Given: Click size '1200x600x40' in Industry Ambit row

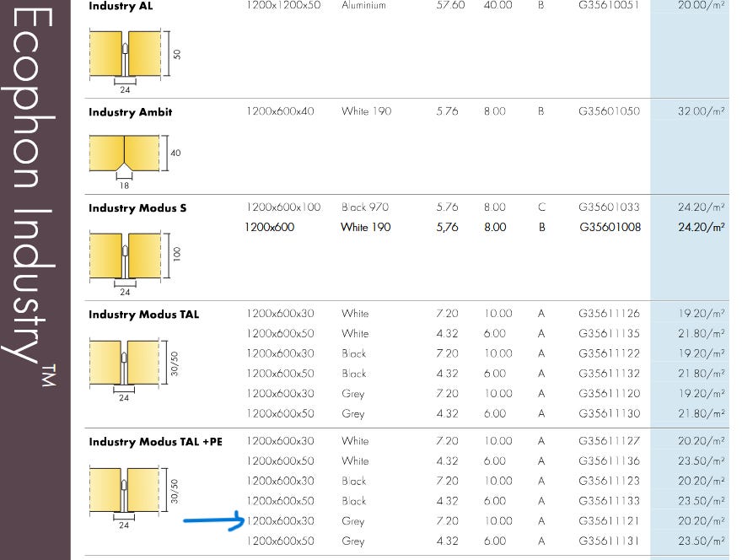Looking at the screenshot, I should (x=280, y=111).
